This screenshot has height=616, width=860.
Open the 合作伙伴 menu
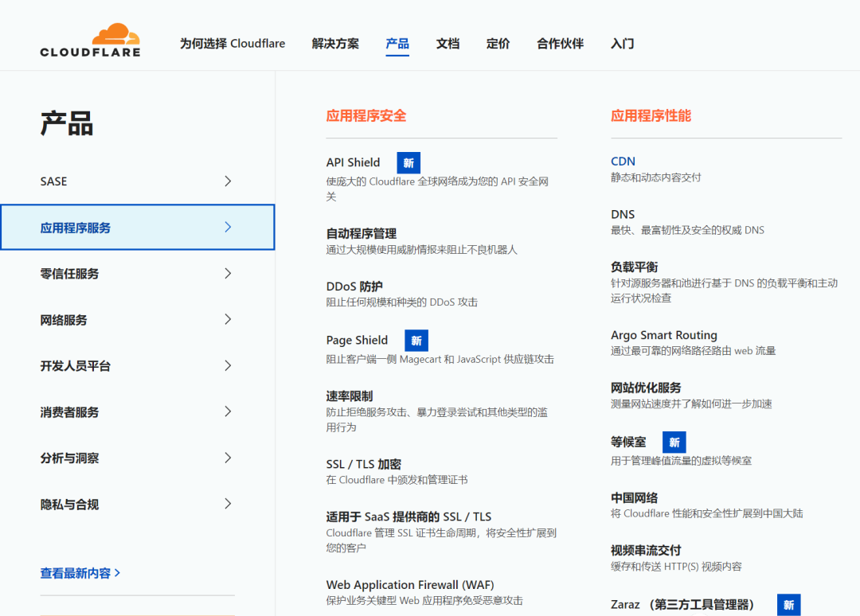[x=560, y=43]
